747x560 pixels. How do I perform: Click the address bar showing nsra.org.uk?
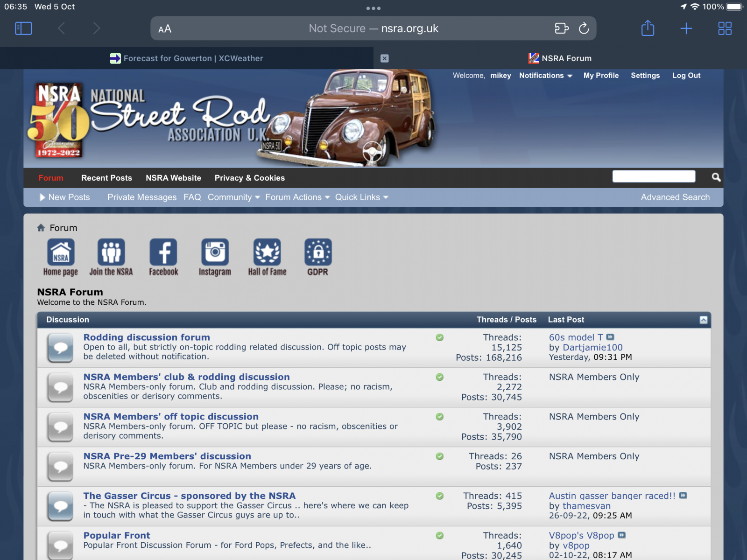click(x=373, y=28)
